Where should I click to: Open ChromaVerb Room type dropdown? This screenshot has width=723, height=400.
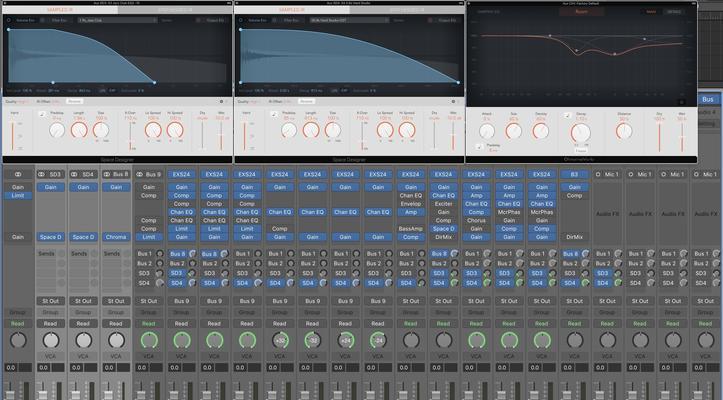(581, 12)
